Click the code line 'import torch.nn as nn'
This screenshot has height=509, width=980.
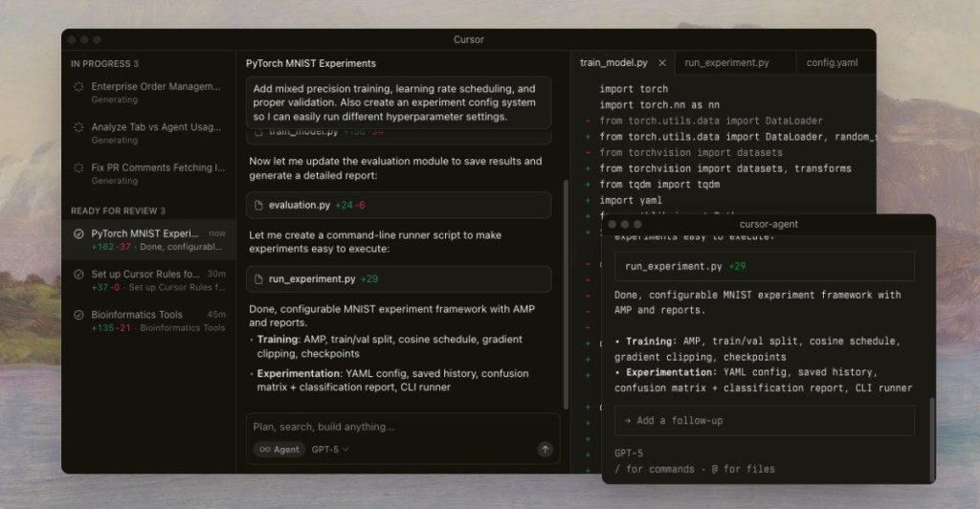tap(659, 105)
